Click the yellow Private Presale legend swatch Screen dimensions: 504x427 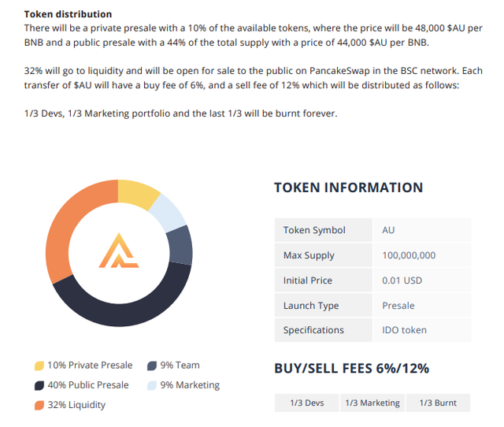39,366
